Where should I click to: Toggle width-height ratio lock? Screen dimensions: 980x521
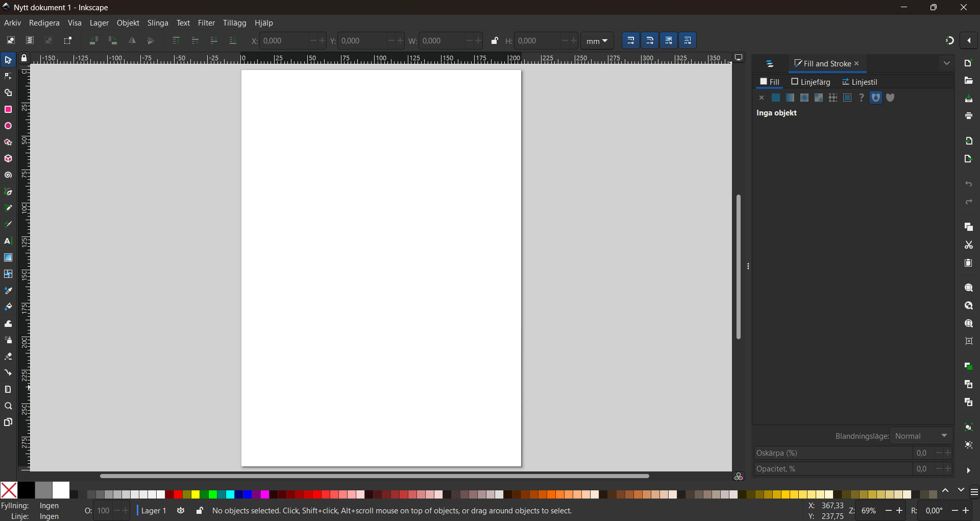coord(495,41)
